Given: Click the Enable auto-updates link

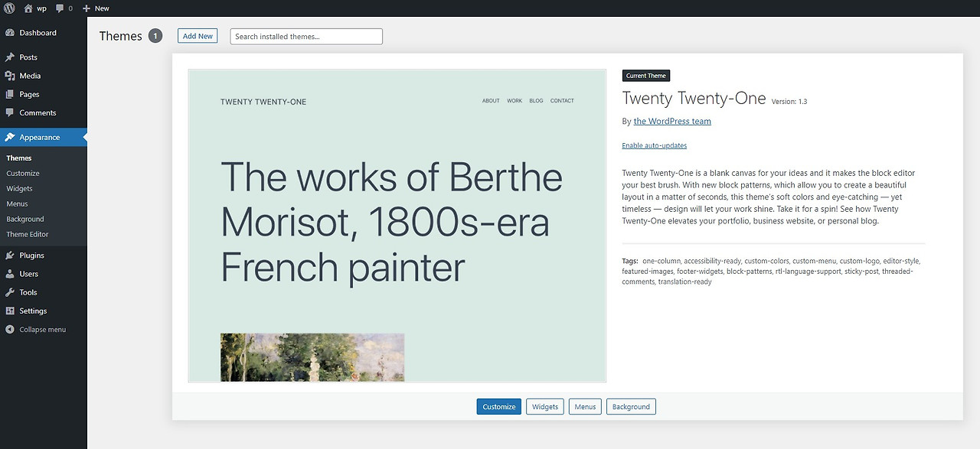Looking at the screenshot, I should pos(655,145).
